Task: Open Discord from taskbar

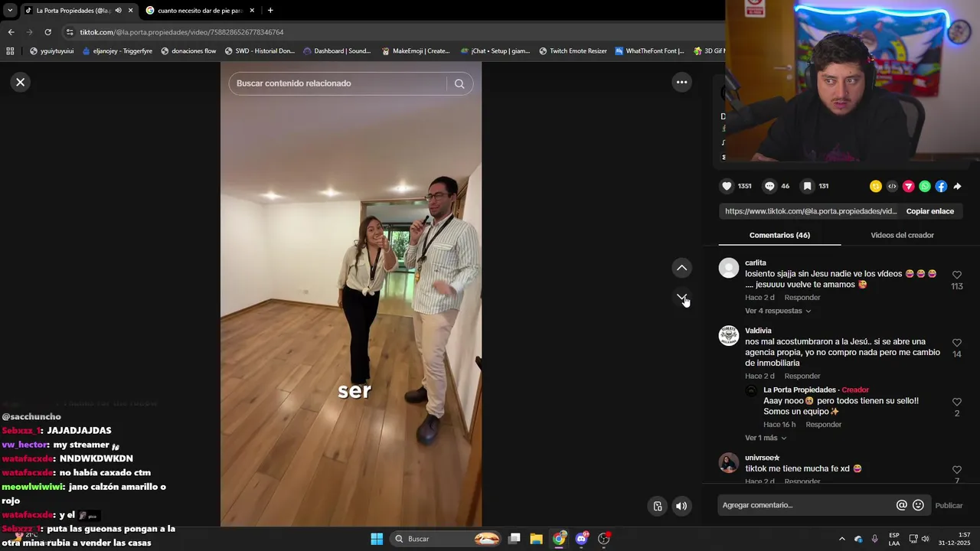Action: (x=582, y=539)
